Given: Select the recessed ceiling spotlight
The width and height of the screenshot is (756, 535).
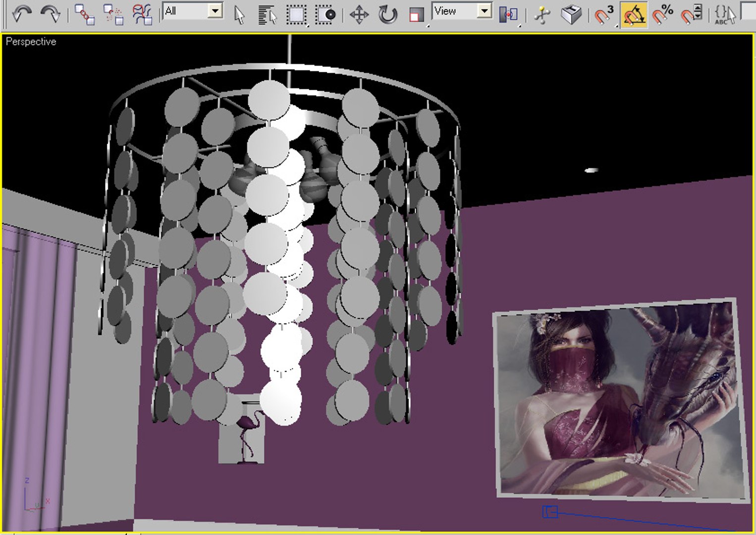Looking at the screenshot, I should pos(592,170).
